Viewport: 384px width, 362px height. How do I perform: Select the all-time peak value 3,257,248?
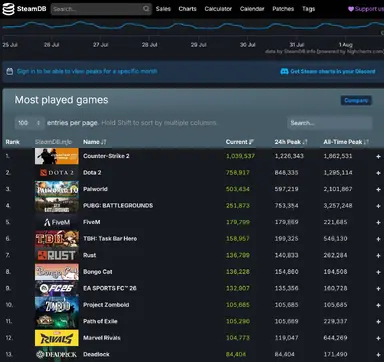(338, 206)
